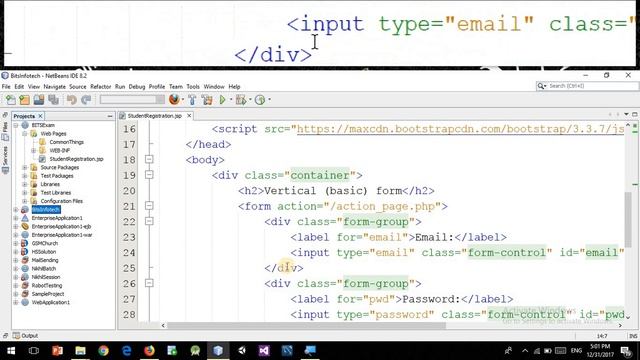Viewport: 640px width, 360px height.
Task: Expand the BitsInfotech project node
Action: [x=16, y=210]
